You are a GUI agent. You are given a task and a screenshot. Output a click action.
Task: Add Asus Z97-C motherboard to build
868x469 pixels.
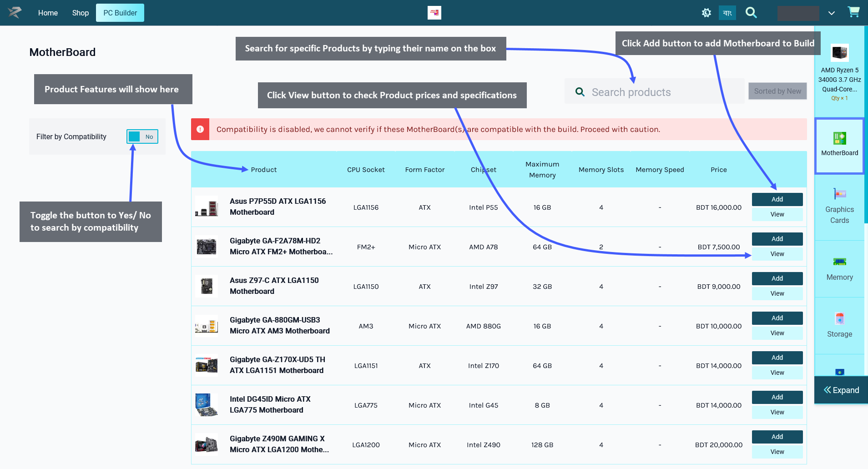(777, 278)
